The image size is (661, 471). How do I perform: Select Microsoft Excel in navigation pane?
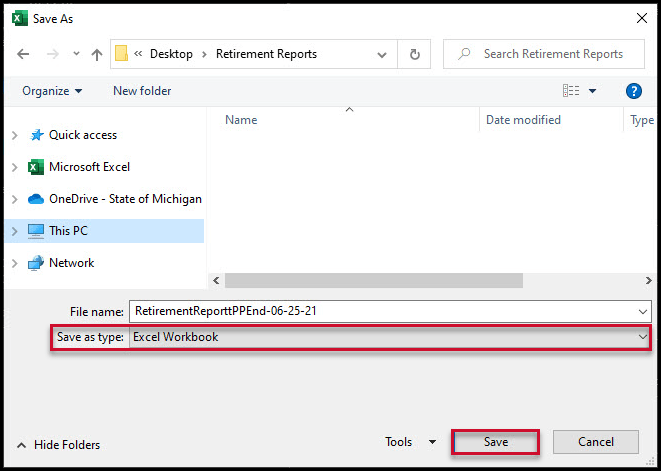point(89,167)
